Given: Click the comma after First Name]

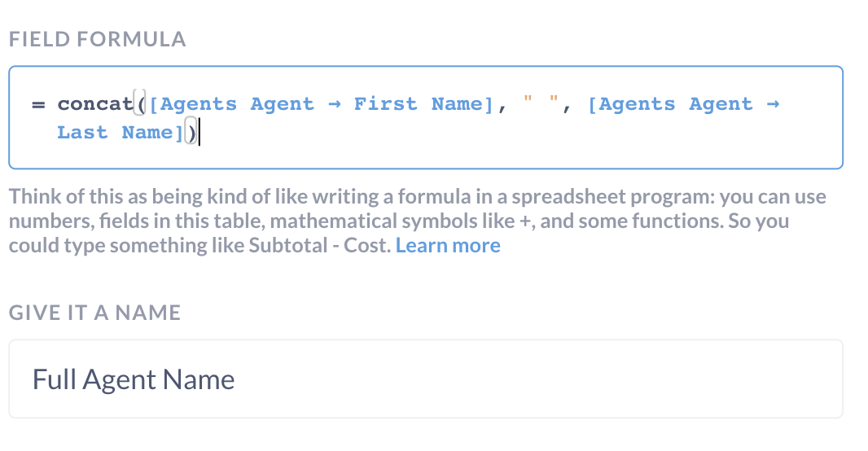Looking at the screenshot, I should (502, 108).
